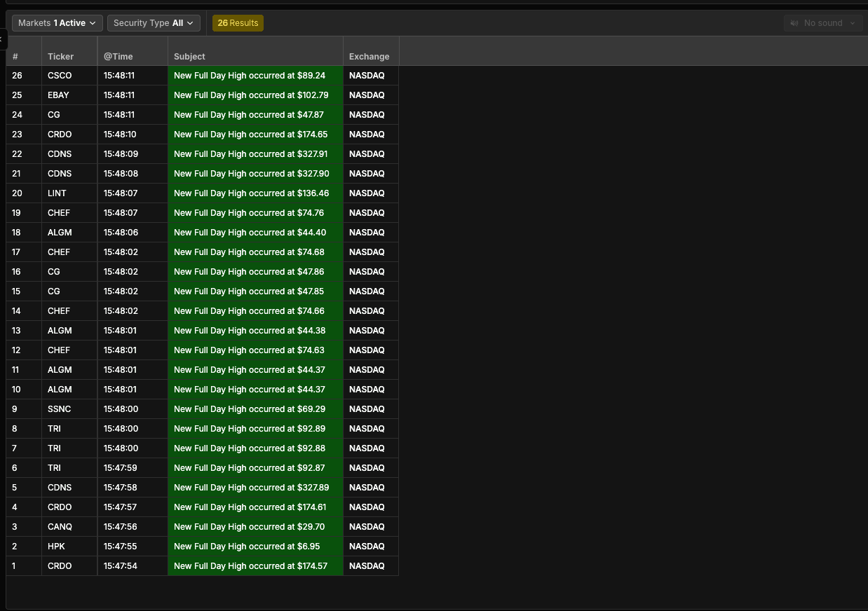Click the 26 Results badge
The height and width of the screenshot is (611, 868).
point(238,23)
